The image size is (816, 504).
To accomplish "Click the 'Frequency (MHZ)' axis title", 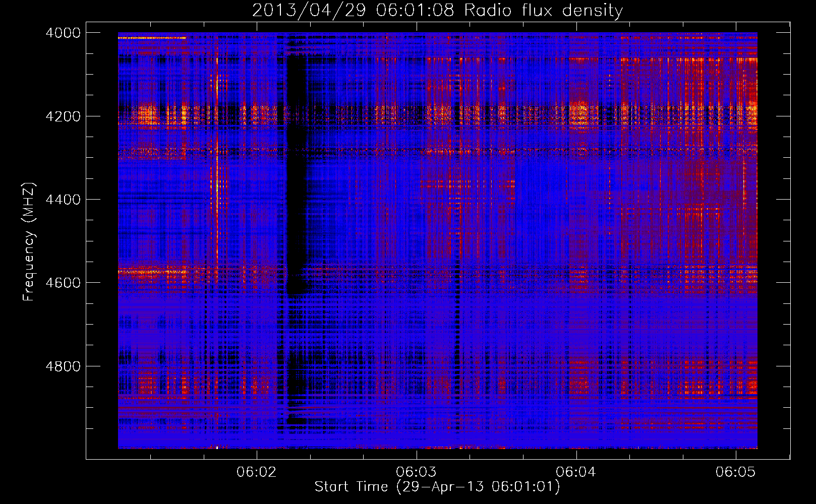I will (29, 242).
